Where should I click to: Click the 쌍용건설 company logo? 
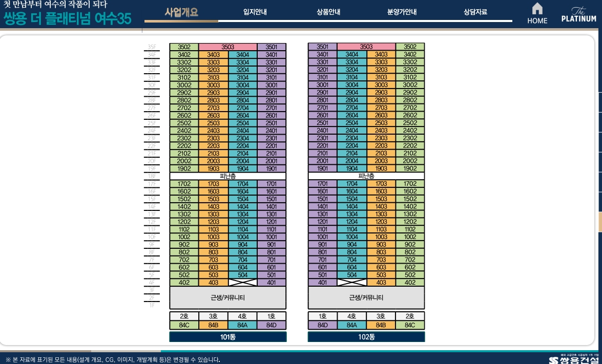click(575, 360)
